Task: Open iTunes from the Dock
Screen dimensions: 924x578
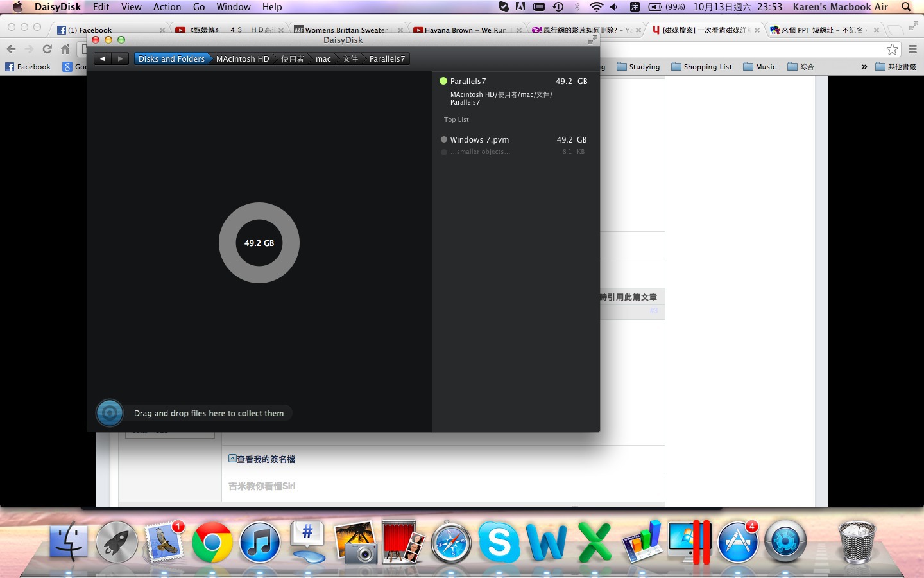Action: coord(259,541)
